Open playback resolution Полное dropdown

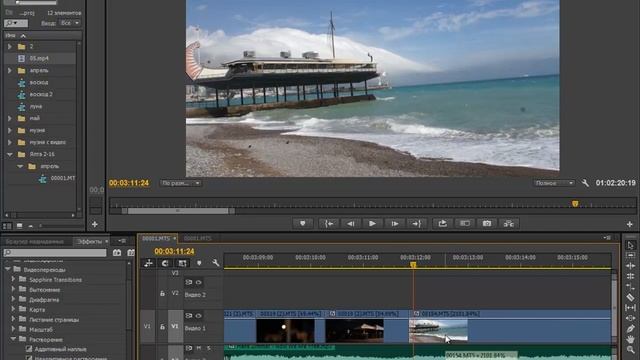coord(554,183)
